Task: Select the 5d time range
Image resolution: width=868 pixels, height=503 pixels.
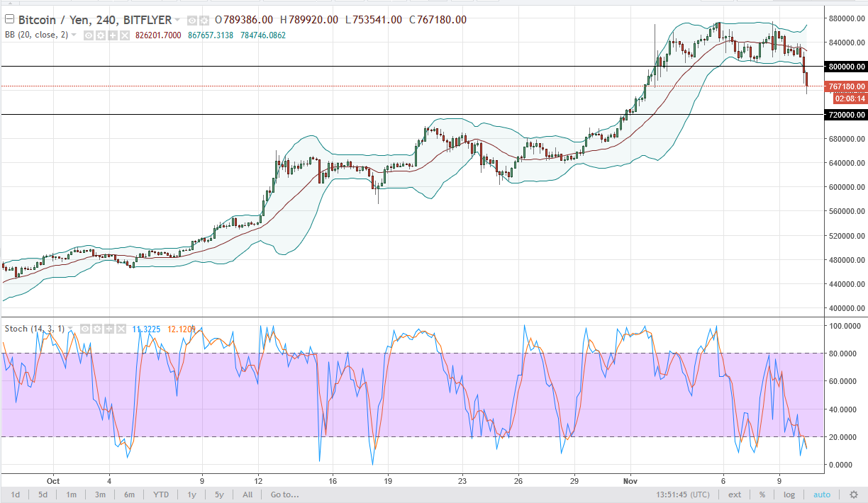Action: tap(43, 494)
